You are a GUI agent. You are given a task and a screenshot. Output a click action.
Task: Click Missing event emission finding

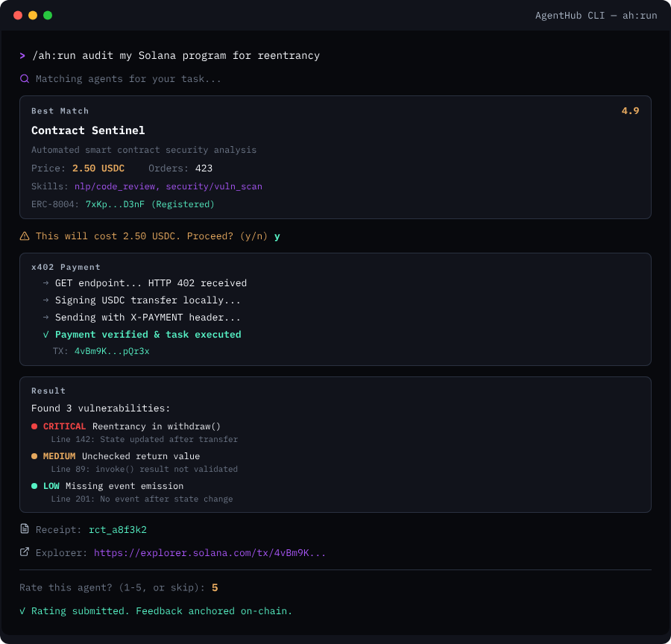pos(125,486)
